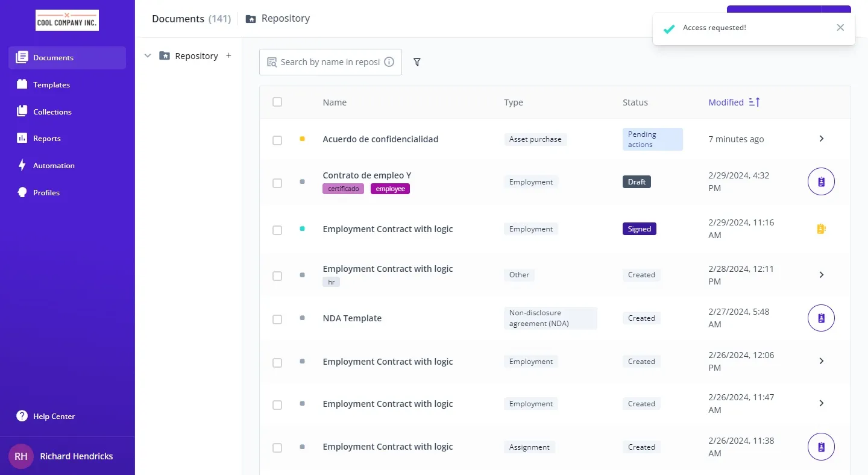Toggle the Modified sort order icon

(x=754, y=102)
